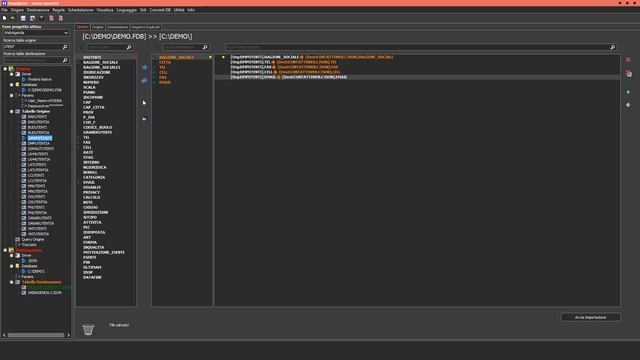
Task: Open the Converti DB menu
Action: (x=160, y=10)
